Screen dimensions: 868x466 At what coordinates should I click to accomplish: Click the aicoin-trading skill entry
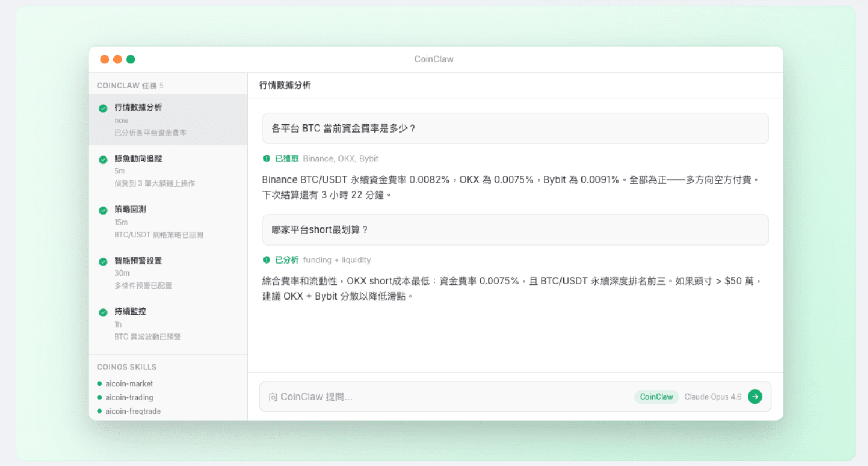point(130,397)
